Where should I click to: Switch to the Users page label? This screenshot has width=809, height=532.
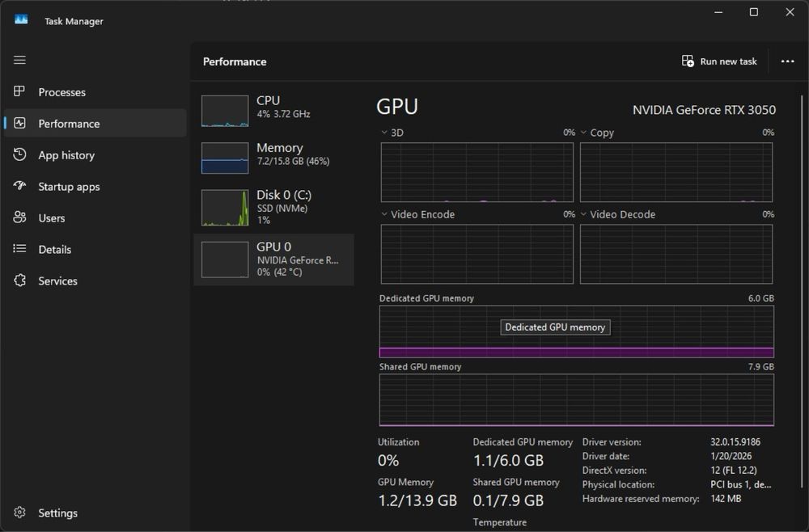[x=52, y=218]
